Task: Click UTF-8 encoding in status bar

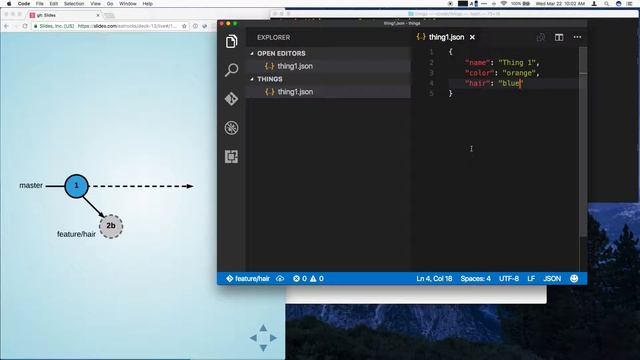Action: pyautogui.click(x=509, y=279)
